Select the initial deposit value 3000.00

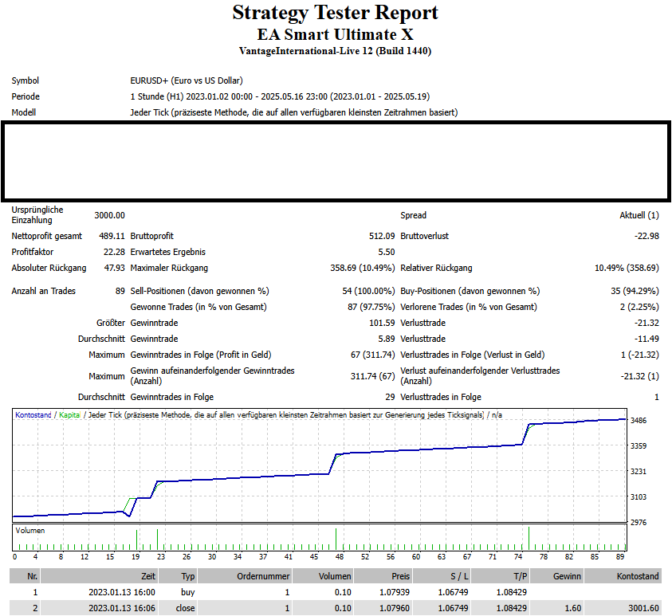tap(109, 215)
